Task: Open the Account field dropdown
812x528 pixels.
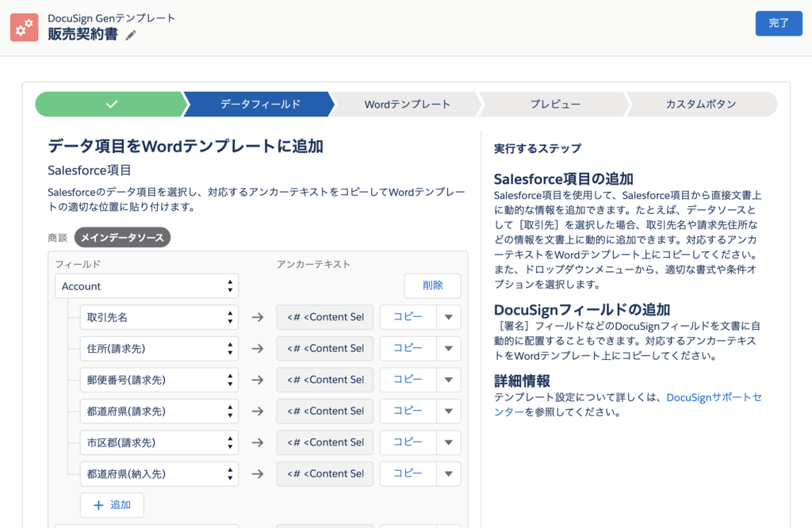Action: pyautogui.click(x=147, y=286)
